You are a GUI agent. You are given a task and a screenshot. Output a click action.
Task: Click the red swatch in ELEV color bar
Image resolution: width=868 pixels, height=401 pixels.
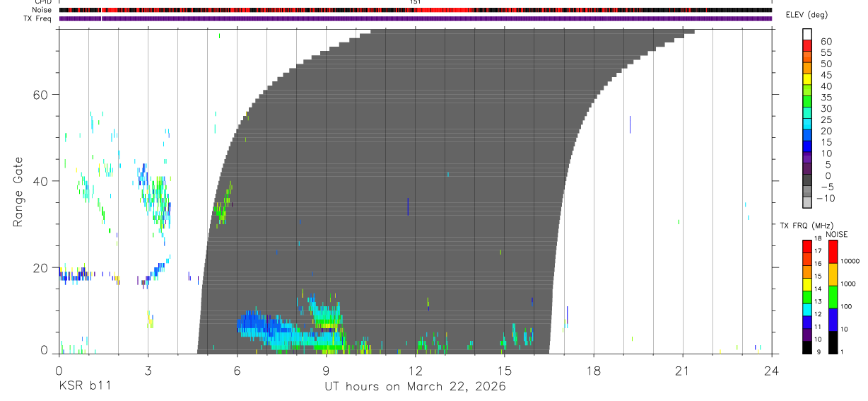807,45
